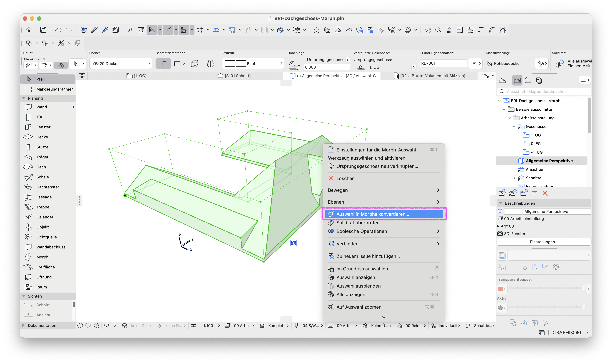Toggle suspend groups button in Haupt section

click(61, 65)
